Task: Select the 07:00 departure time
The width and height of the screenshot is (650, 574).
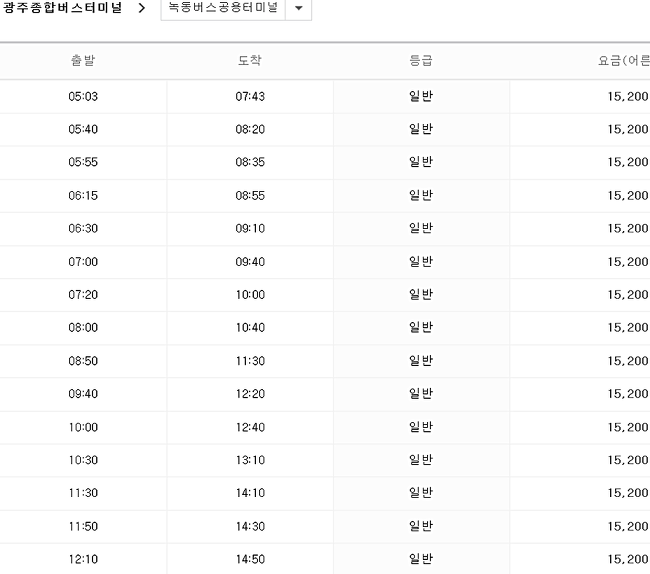Action: click(x=83, y=262)
